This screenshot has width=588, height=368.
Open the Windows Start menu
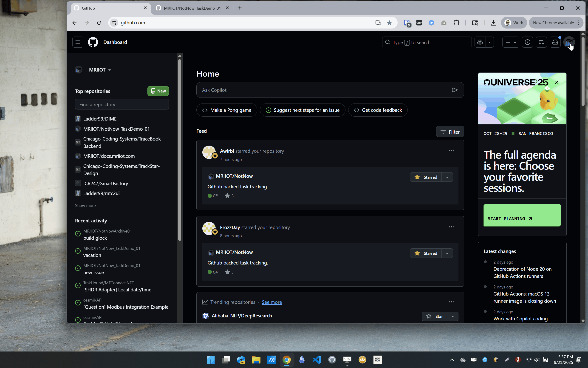tap(211, 359)
